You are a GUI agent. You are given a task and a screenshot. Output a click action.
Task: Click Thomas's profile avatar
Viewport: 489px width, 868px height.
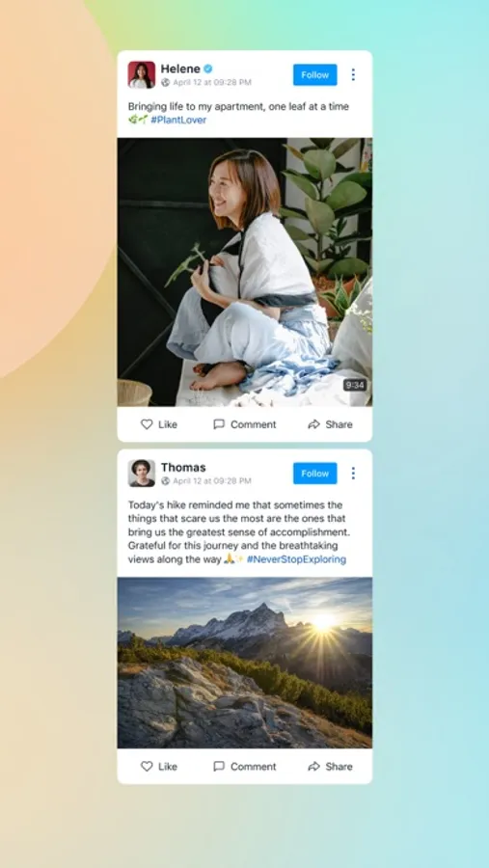(142, 474)
